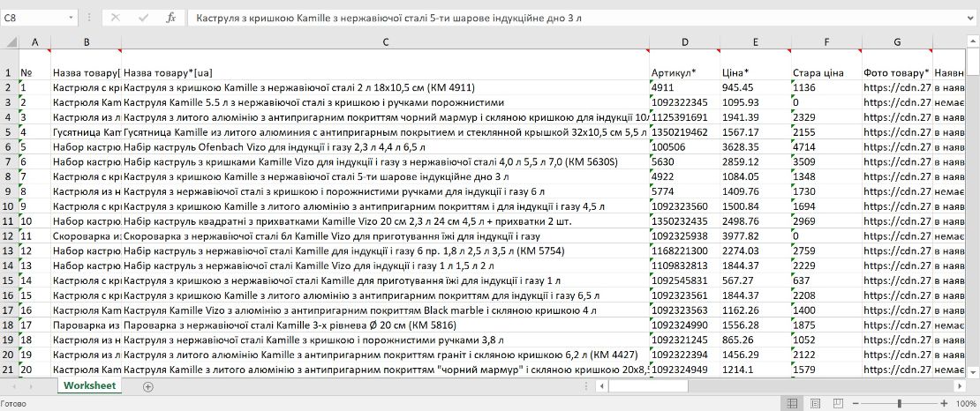Select column C header

[386, 42]
